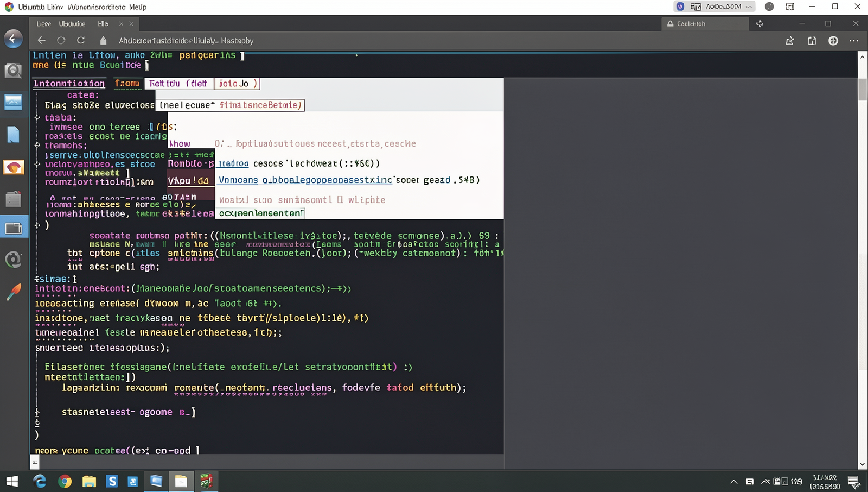Click the round plus icon in browser toolbar
The image size is (868, 492).
[833, 41]
